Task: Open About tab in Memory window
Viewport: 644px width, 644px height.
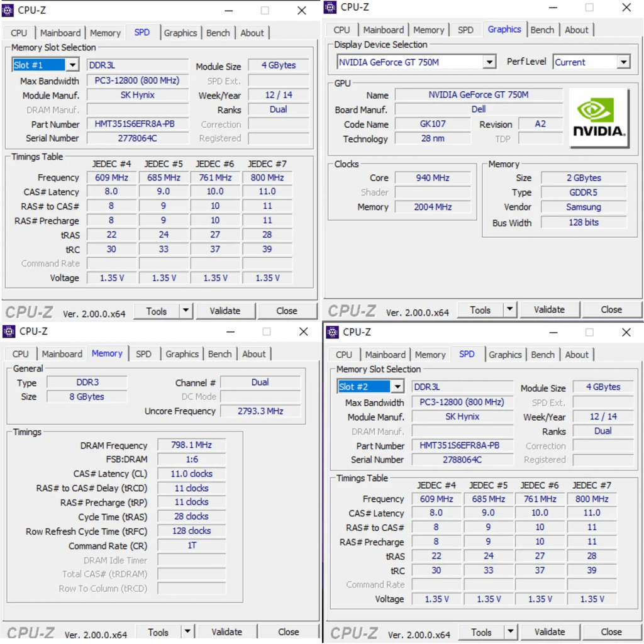Action: coord(254,354)
